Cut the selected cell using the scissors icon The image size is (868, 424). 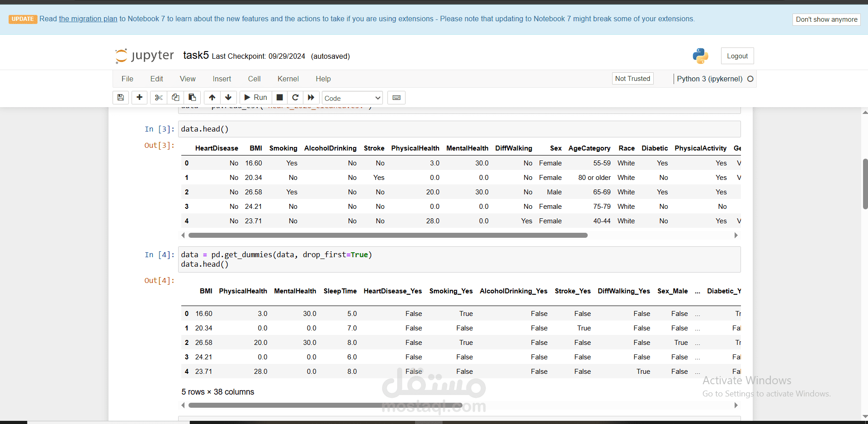click(158, 97)
